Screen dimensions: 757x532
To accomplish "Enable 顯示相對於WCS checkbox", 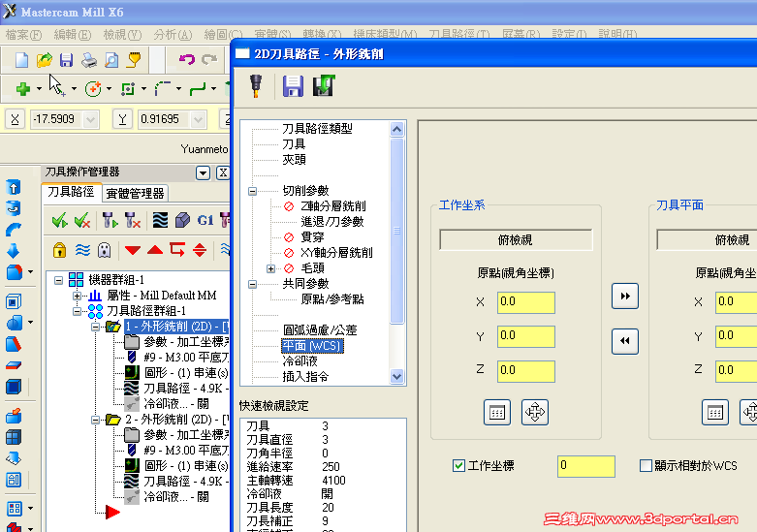I will (x=646, y=466).
